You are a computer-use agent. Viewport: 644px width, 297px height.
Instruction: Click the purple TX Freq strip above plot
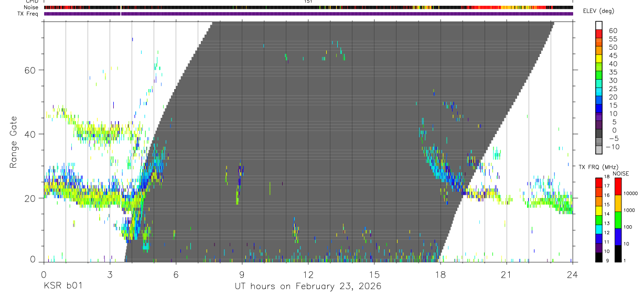[x=308, y=14]
